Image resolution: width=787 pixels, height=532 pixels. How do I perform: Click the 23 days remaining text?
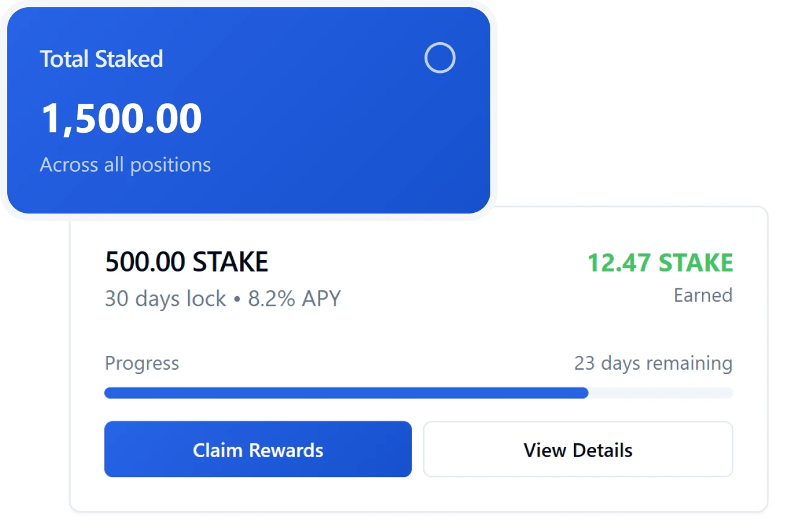point(652,363)
